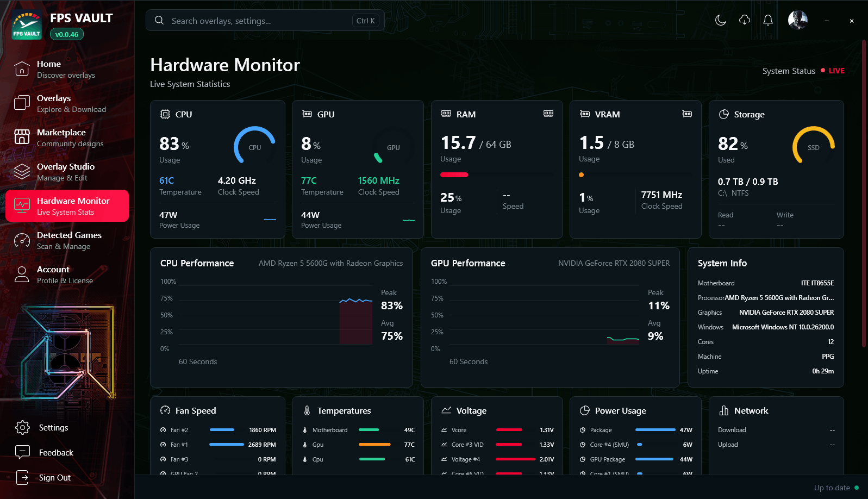Click the page vertical scrollbar
The width and height of the screenshot is (868, 499).
coord(864,193)
